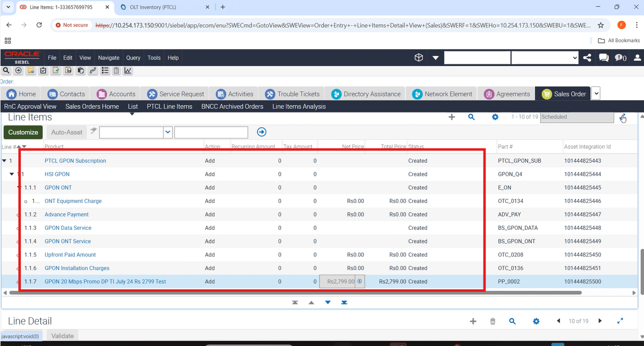Click the Line Items query magnifier icon

471,117
